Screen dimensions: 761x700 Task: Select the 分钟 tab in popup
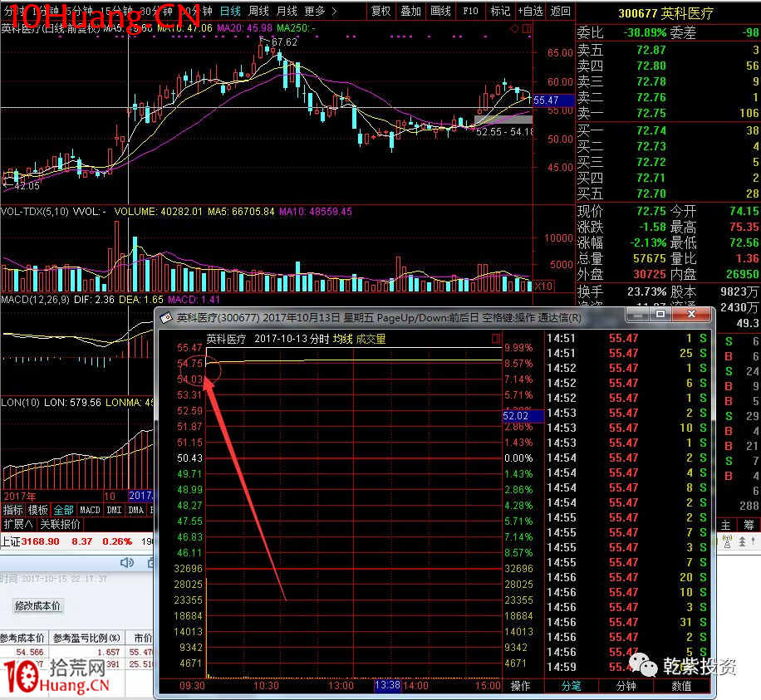click(x=626, y=686)
